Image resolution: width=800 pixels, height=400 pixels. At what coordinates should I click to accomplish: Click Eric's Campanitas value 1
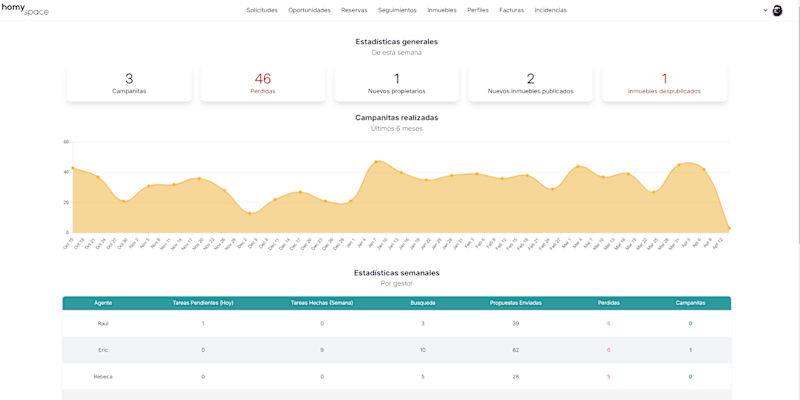point(690,350)
